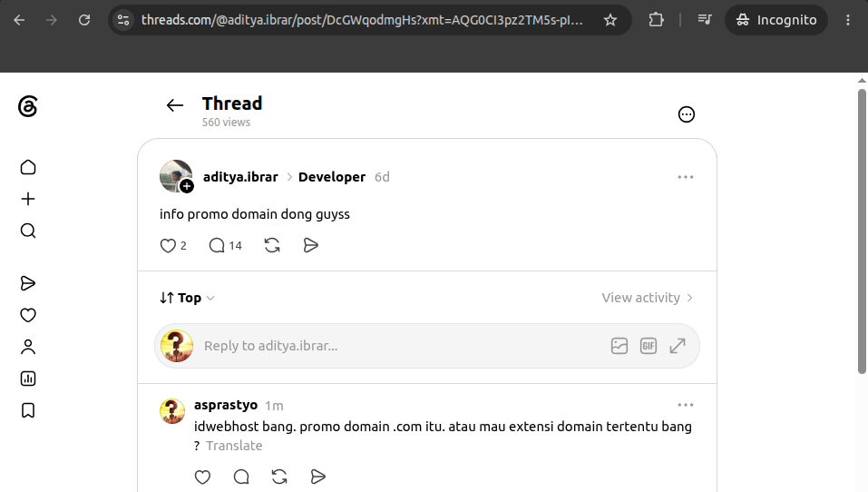Translate asprastyo's reply
868x492 pixels.
coord(234,446)
